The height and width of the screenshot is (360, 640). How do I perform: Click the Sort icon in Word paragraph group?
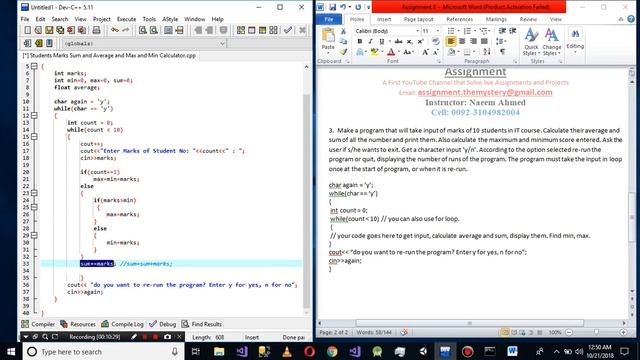[x=487, y=52]
